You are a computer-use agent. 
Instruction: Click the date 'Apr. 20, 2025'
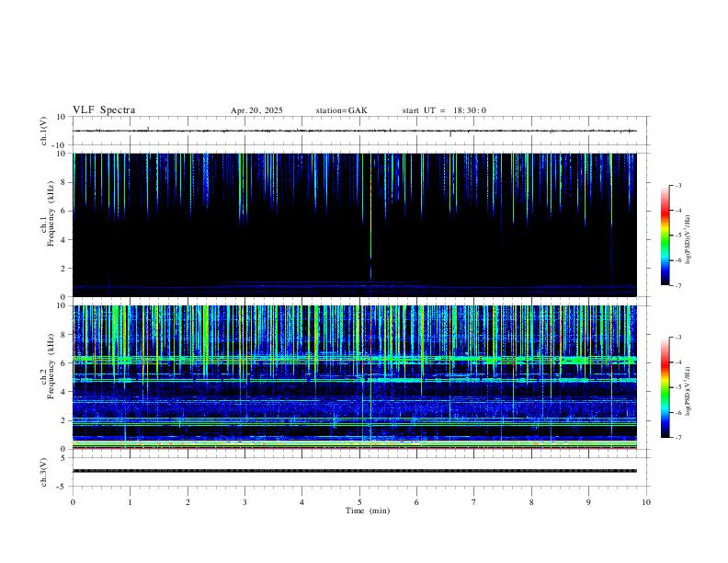tap(256, 110)
